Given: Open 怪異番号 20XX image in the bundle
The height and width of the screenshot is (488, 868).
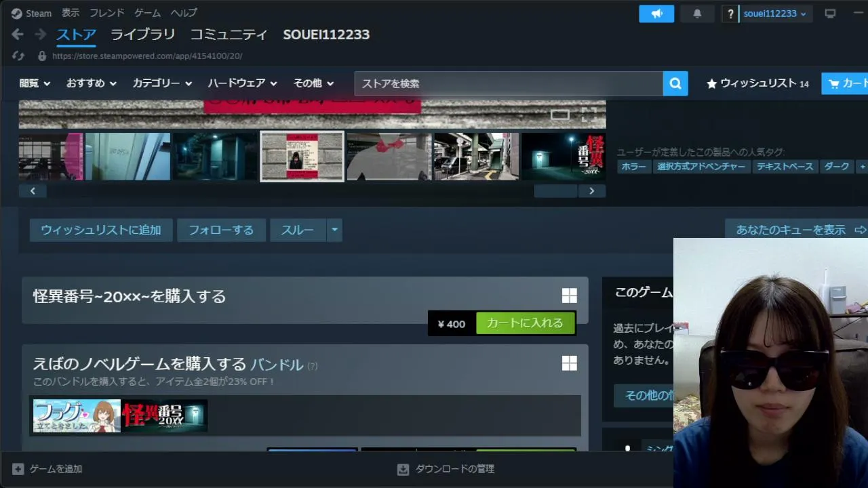Looking at the screenshot, I should point(164,415).
